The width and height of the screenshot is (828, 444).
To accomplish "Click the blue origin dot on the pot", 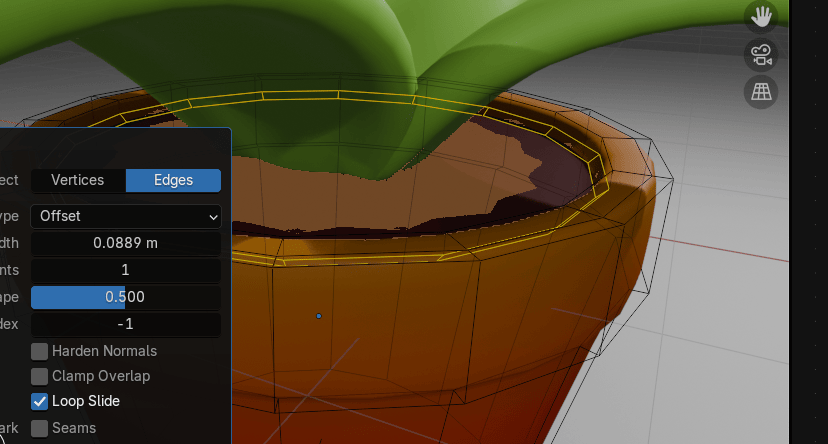I will (x=319, y=316).
